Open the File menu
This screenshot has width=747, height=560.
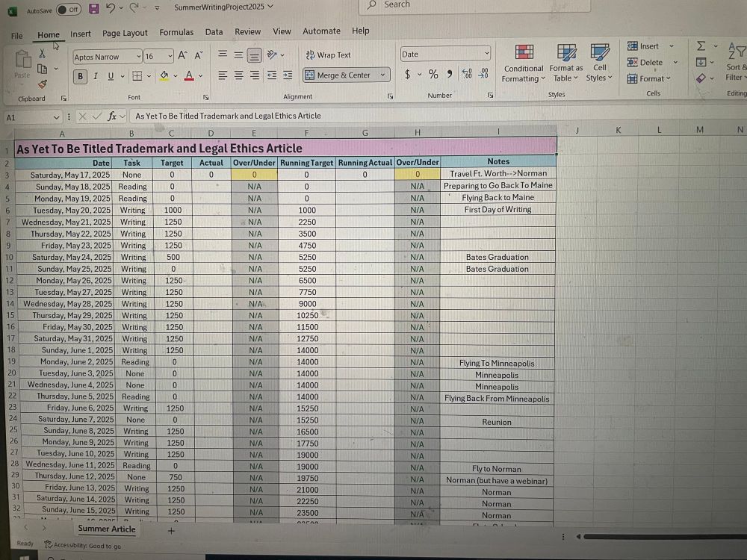[16, 36]
